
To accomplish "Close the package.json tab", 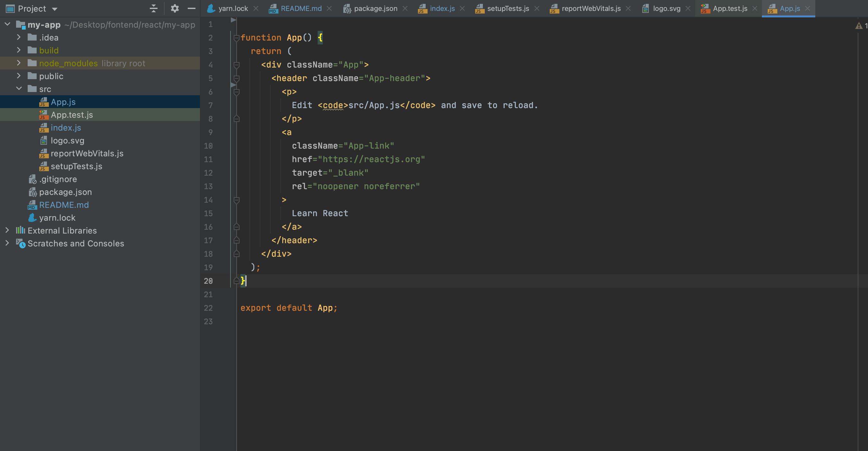I will (405, 8).
